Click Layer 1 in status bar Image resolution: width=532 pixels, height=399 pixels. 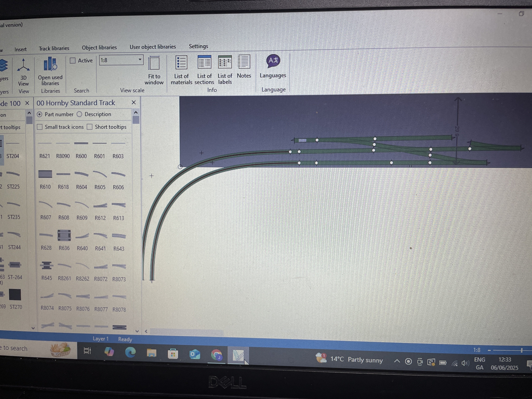click(x=101, y=339)
